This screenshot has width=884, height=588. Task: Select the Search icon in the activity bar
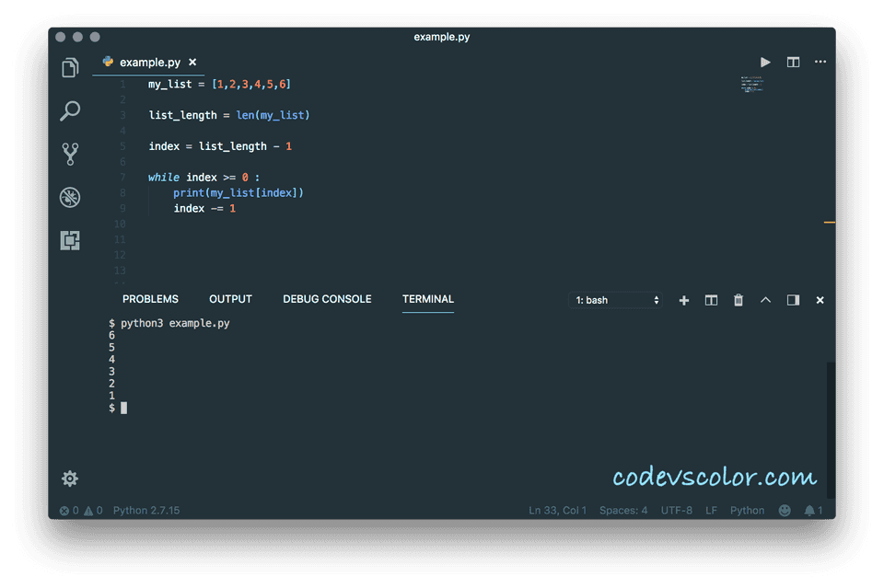(70, 110)
